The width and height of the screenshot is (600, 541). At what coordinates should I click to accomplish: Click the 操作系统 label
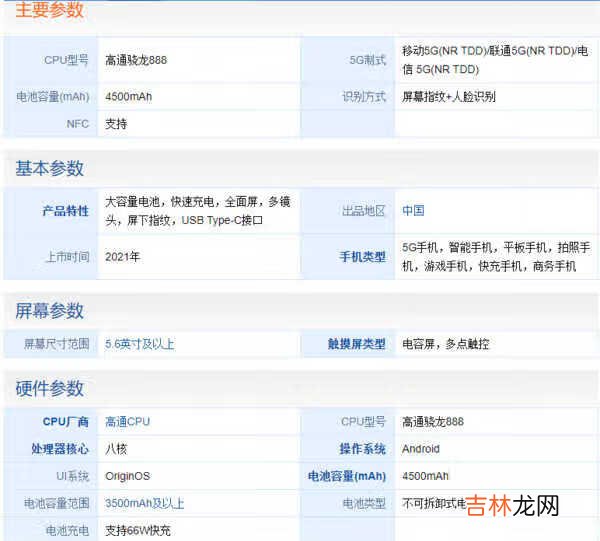pos(362,449)
